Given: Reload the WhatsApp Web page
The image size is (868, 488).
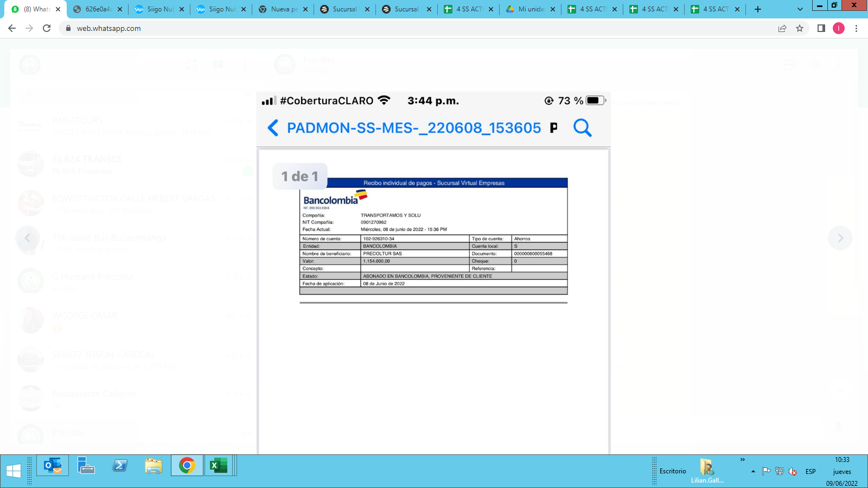Looking at the screenshot, I should 47,28.
